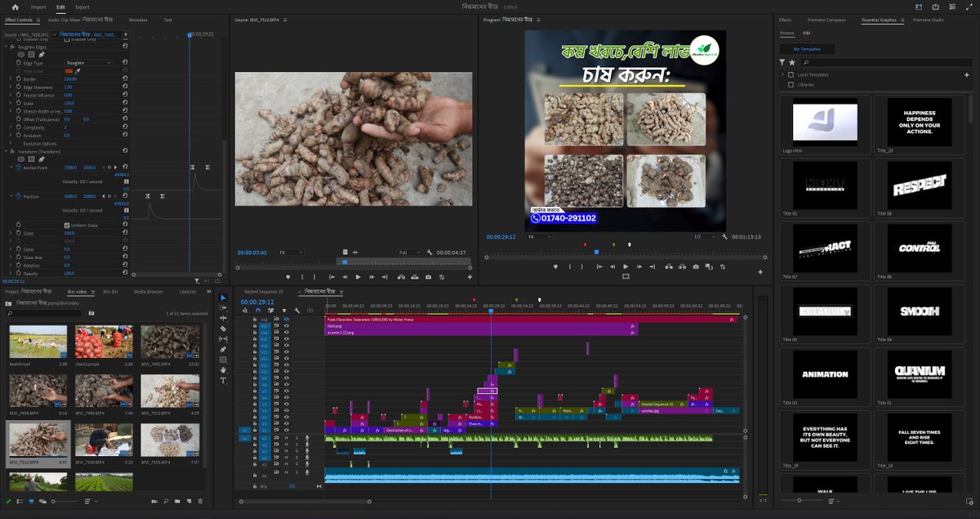Viewport: 980px width, 519px height.
Task: Open the Media Browser tab
Action: (149, 291)
